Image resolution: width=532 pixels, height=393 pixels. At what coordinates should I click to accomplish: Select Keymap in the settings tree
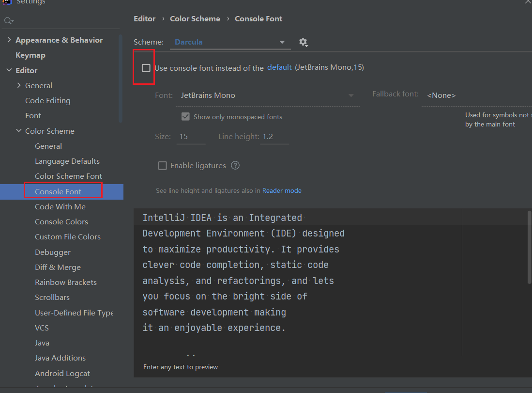[30, 55]
